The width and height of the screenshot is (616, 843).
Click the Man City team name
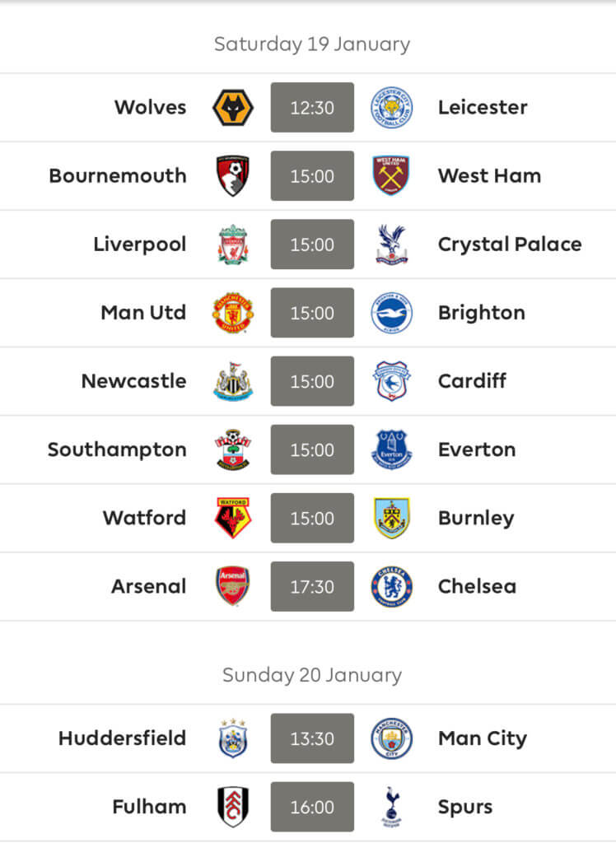pos(483,738)
